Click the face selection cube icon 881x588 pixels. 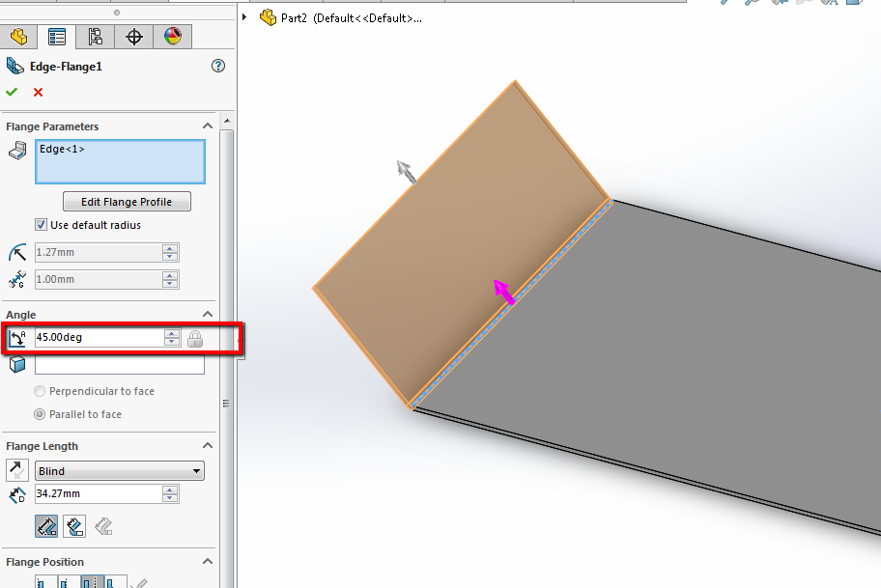[x=17, y=364]
